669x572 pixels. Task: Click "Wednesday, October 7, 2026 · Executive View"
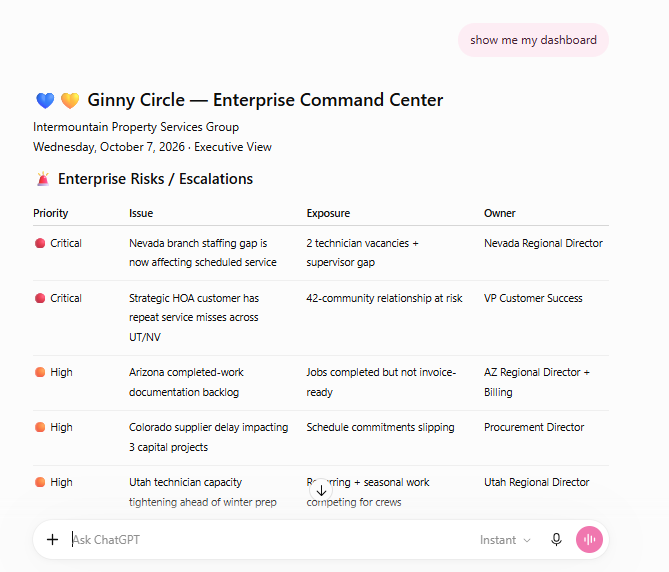152,147
